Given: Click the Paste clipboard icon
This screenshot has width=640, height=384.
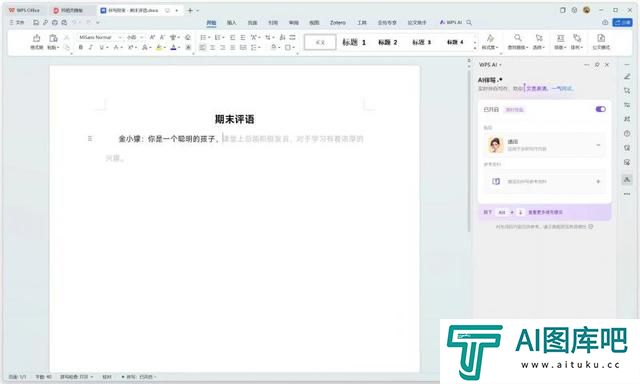Looking at the screenshot, I should [x=53, y=38].
